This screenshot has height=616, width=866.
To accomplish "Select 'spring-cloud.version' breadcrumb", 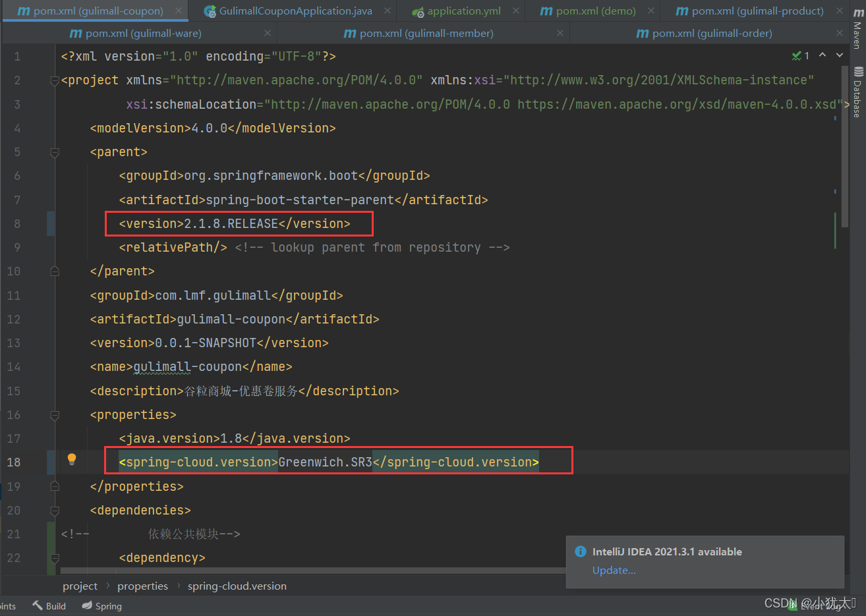I will [237, 586].
